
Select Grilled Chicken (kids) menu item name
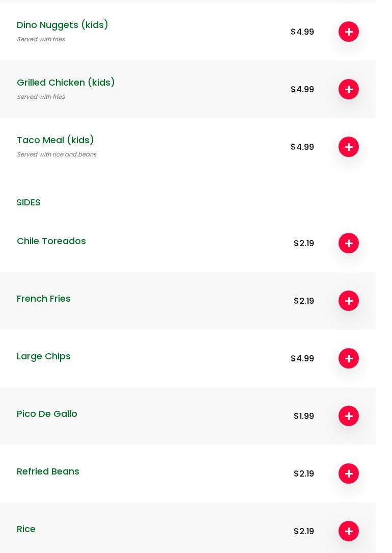(66, 83)
